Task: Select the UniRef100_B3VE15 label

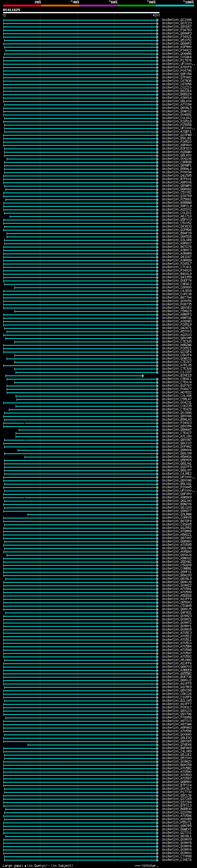Action: (177, 376)
